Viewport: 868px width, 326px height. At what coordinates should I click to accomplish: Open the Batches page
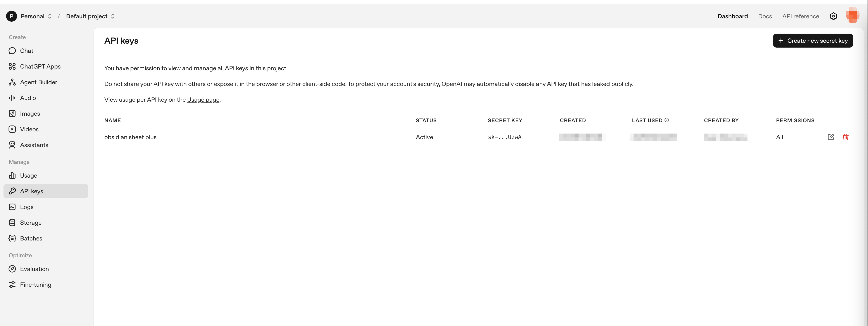pyautogui.click(x=31, y=238)
